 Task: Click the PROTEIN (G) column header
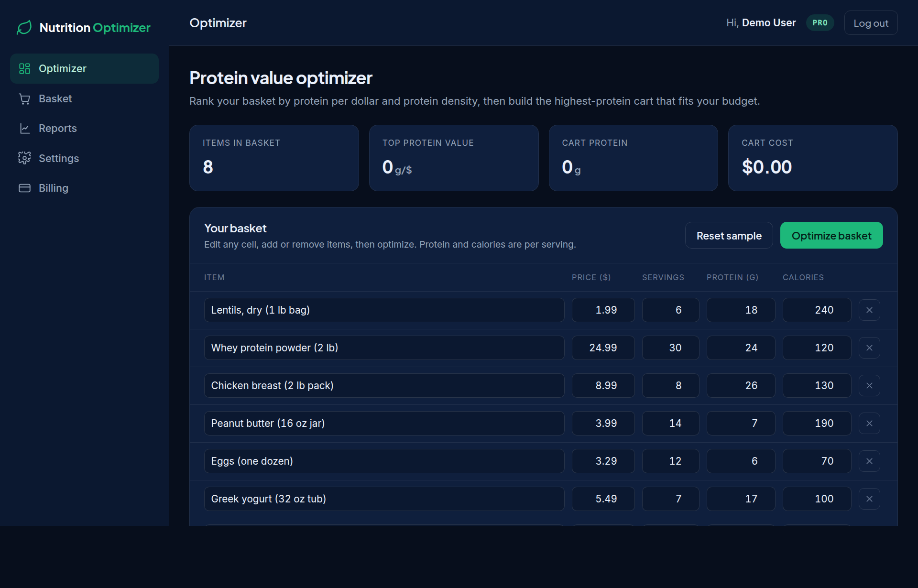pos(732,277)
